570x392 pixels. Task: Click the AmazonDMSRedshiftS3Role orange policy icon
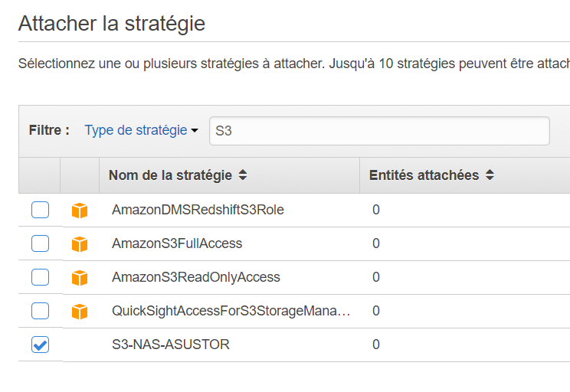point(80,211)
